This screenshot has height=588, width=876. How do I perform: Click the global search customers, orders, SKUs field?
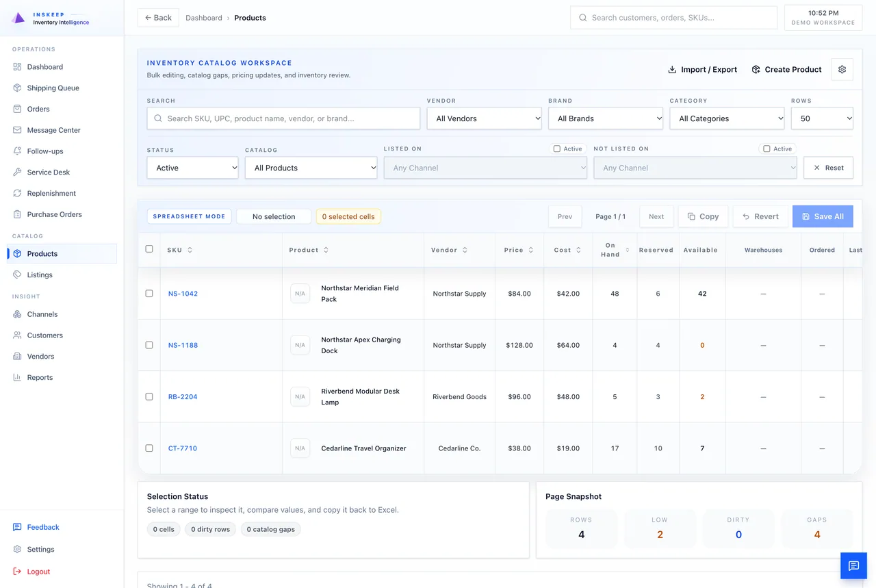point(673,18)
